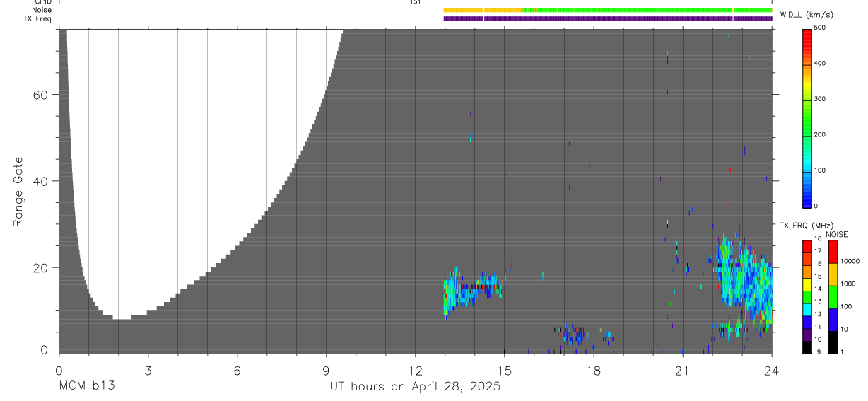The width and height of the screenshot is (868, 401).
Task: Click the 200 label on width colorbar
Action: click(x=821, y=134)
